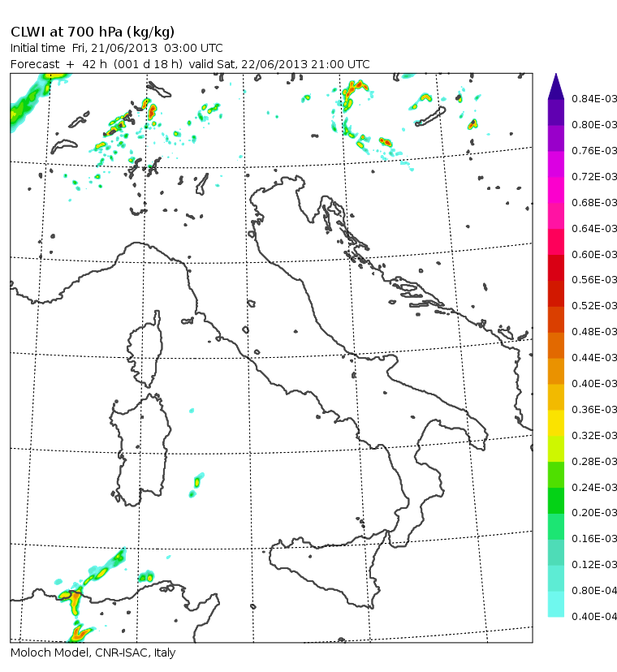Image resolution: width=617 pixels, height=672 pixels.
Task: Pick the yellow band between 0.32E-03 and 0.36E-03
Action: coord(556,423)
